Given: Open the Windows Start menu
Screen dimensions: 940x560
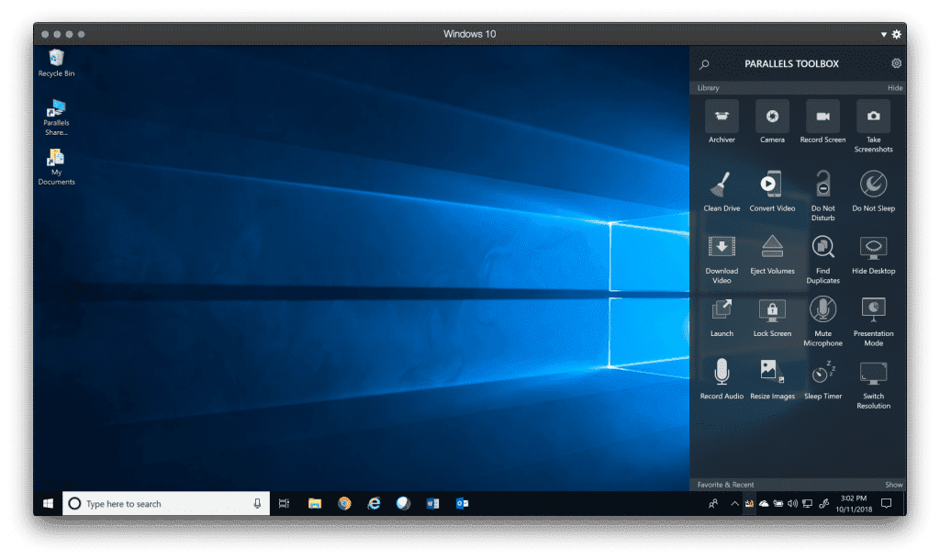Looking at the screenshot, I should 47,503.
